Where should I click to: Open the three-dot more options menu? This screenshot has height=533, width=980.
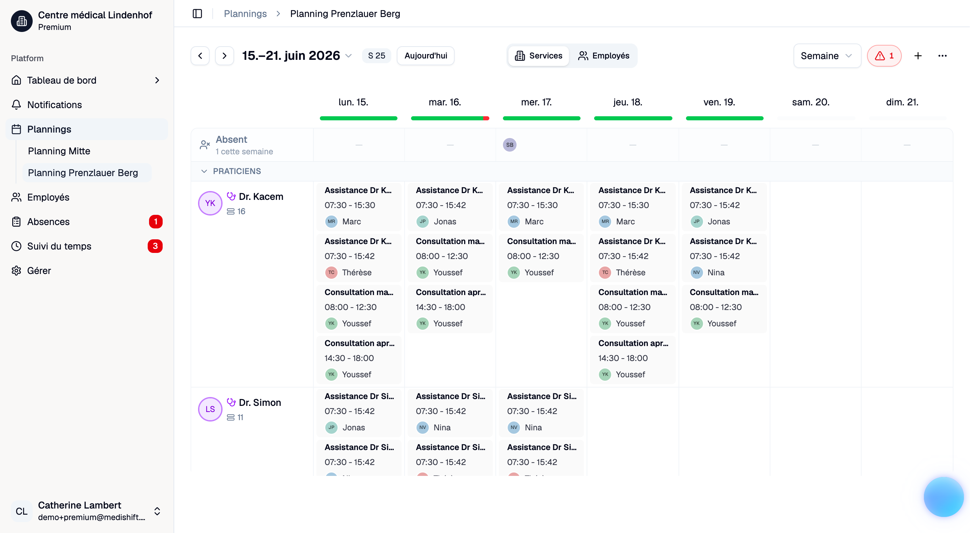[942, 56]
